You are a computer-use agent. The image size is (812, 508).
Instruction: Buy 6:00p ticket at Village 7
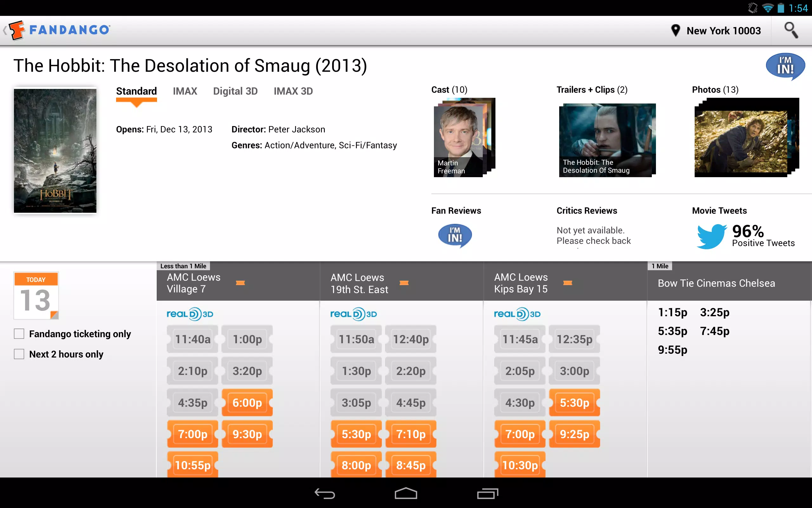[247, 403]
